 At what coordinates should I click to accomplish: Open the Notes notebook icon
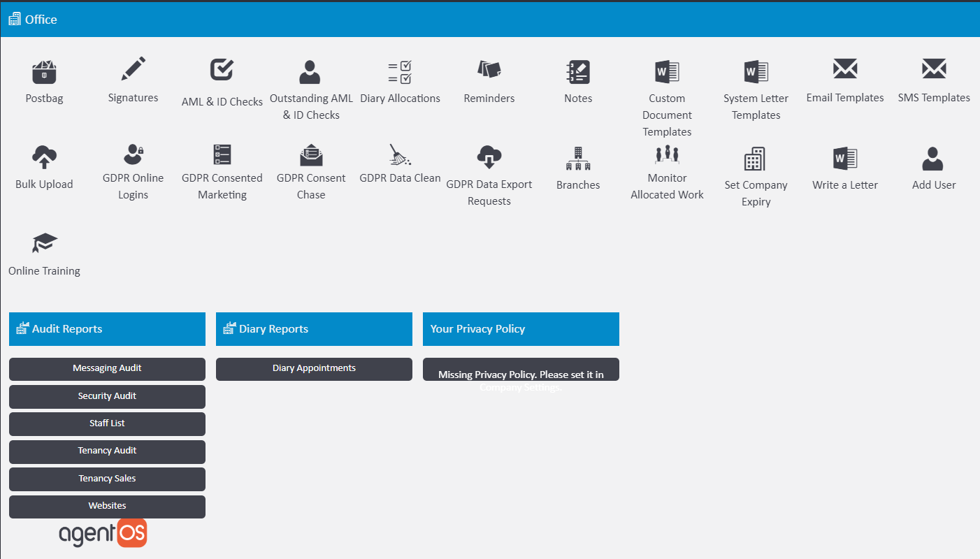tap(578, 72)
